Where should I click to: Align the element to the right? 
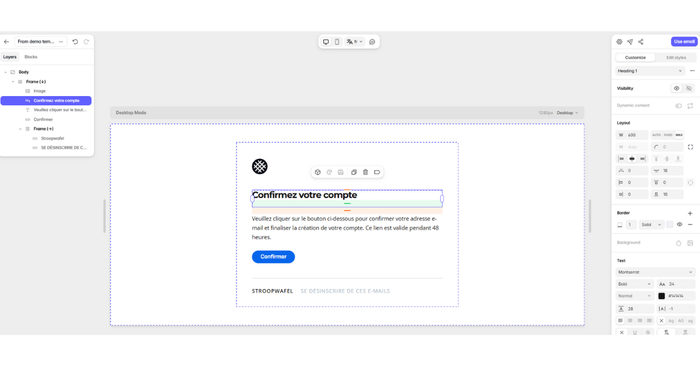pyautogui.click(x=642, y=159)
